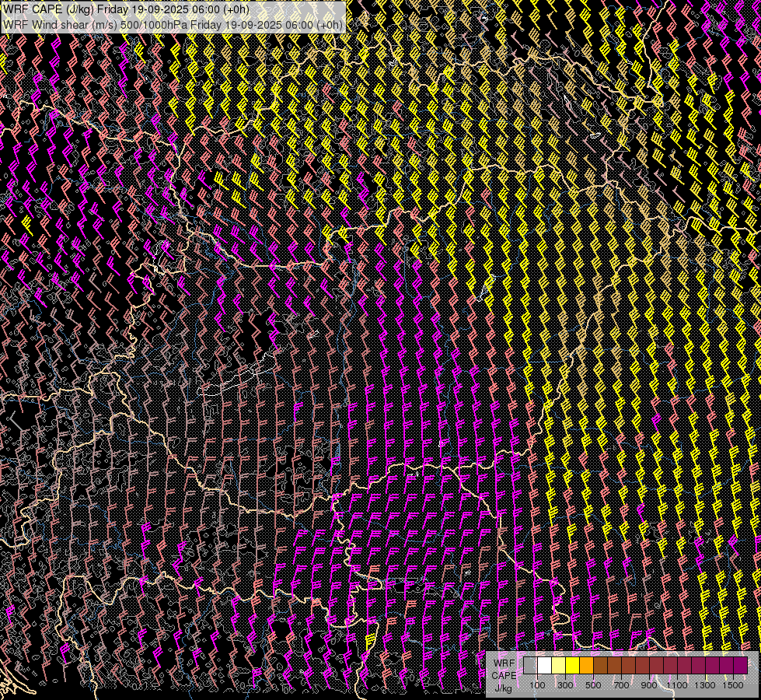
Task: Click the 500 tick label in legend
Action: pyautogui.click(x=593, y=685)
